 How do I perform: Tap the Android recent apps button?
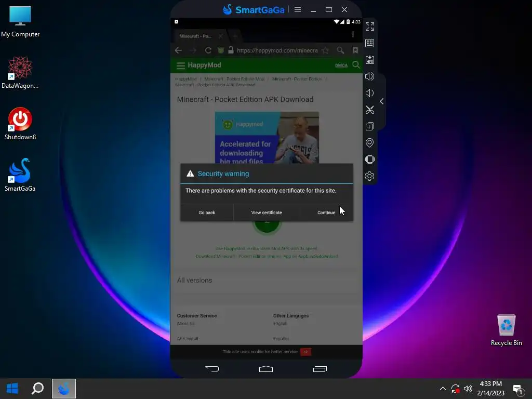(x=320, y=369)
